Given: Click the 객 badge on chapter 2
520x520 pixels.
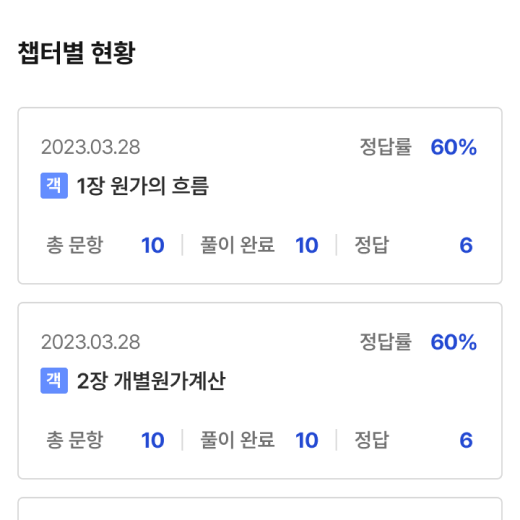Looking at the screenshot, I should pos(54,381).
